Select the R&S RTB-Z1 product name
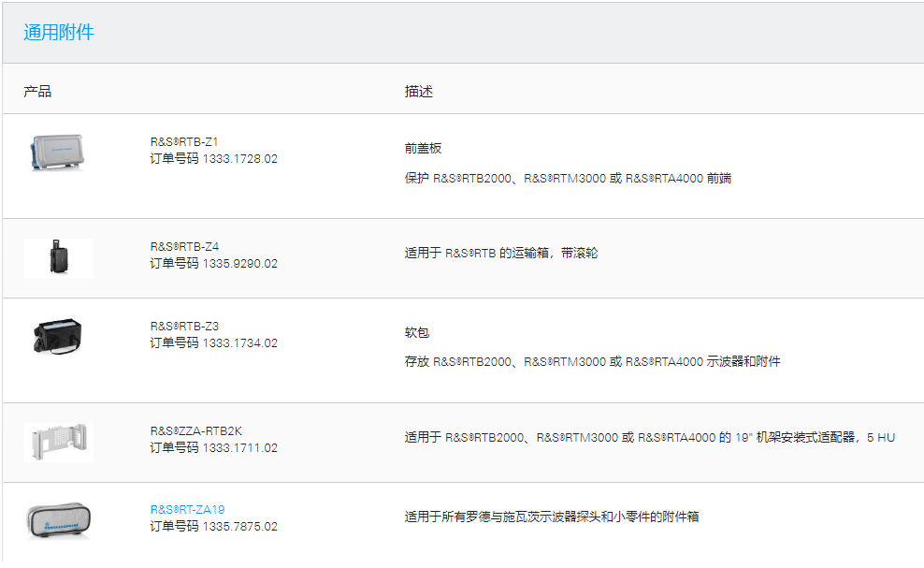Screen dimensions: 924x568 pyautogui.click(x=184, y=142)
